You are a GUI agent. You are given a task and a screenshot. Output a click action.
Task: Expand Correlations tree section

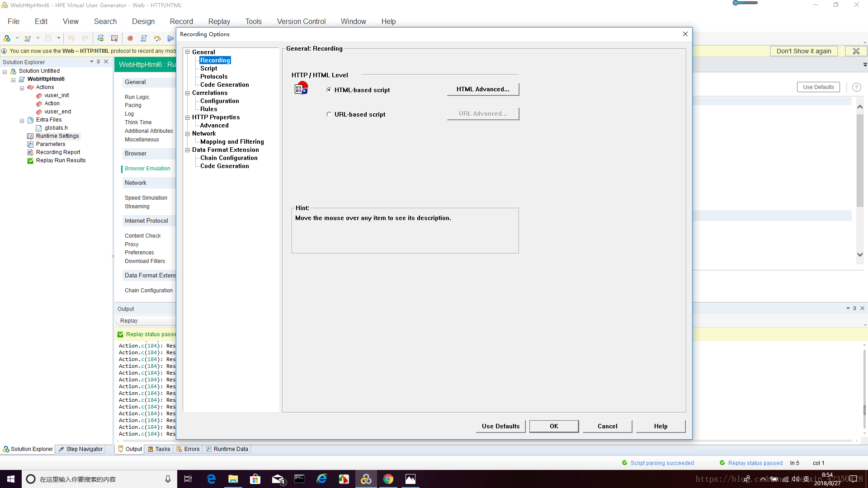tap(188, 92)
